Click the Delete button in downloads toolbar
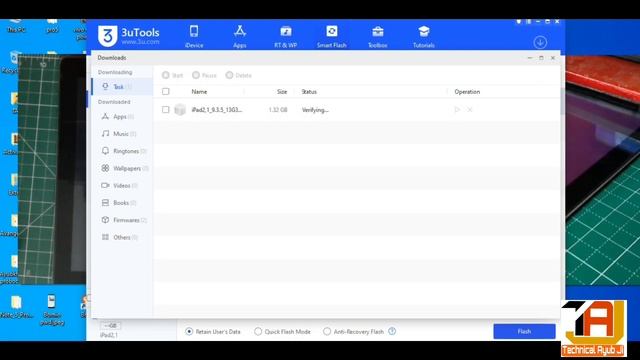The height and width of the screenshot is (360, 640). [x=238, y=75]
